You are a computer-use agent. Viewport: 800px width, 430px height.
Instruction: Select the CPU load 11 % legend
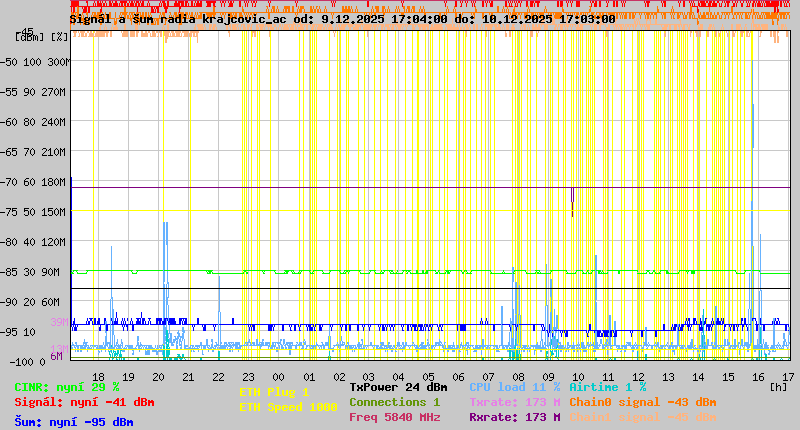tap(515, 387)
